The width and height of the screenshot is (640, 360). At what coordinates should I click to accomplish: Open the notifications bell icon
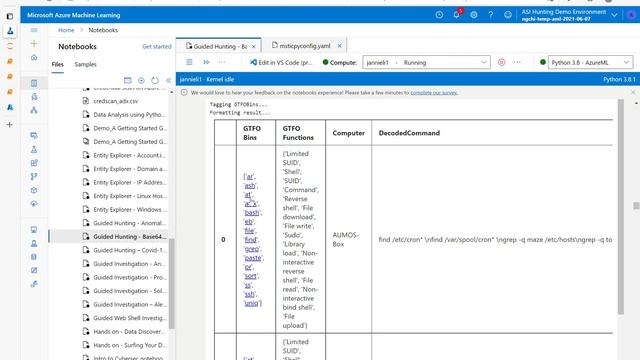tap(456, 15)
